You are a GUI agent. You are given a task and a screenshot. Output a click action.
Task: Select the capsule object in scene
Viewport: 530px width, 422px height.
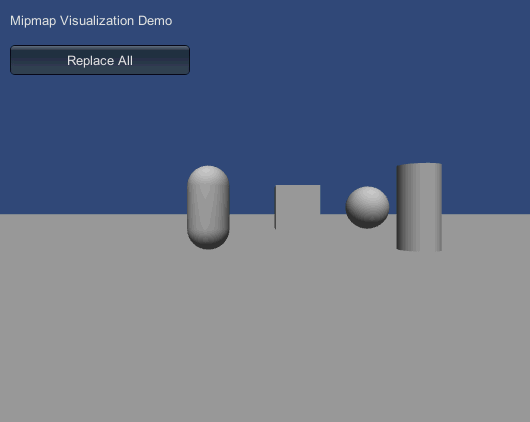(208, 207)
